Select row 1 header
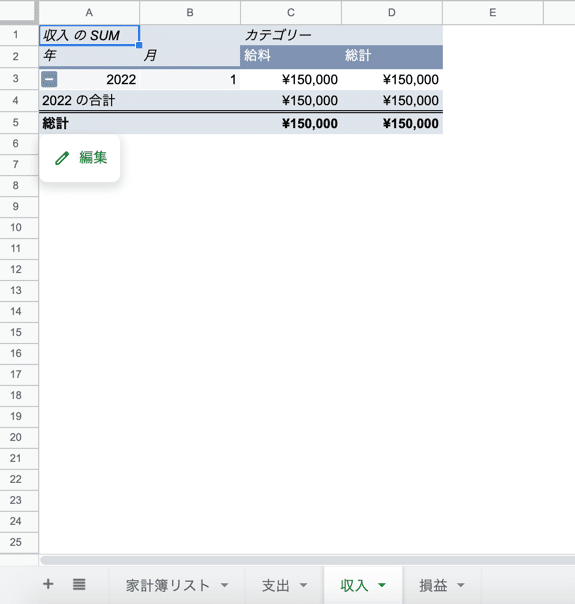This screenshot has width=575, height=604. click(19, 35)
